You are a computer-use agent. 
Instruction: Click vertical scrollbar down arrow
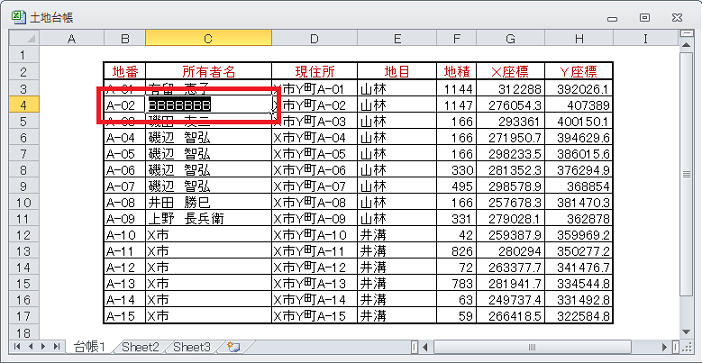tap(685, 332)
